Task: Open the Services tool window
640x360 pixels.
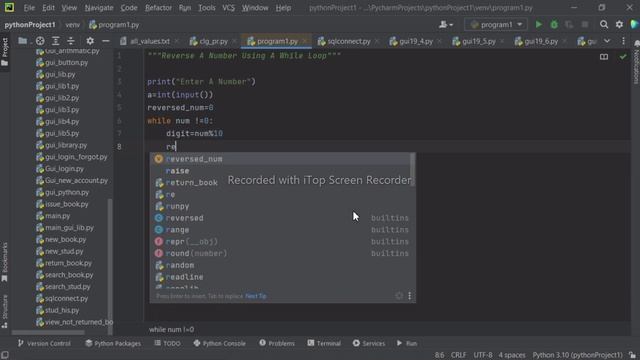Action: [x=369, y=343]
